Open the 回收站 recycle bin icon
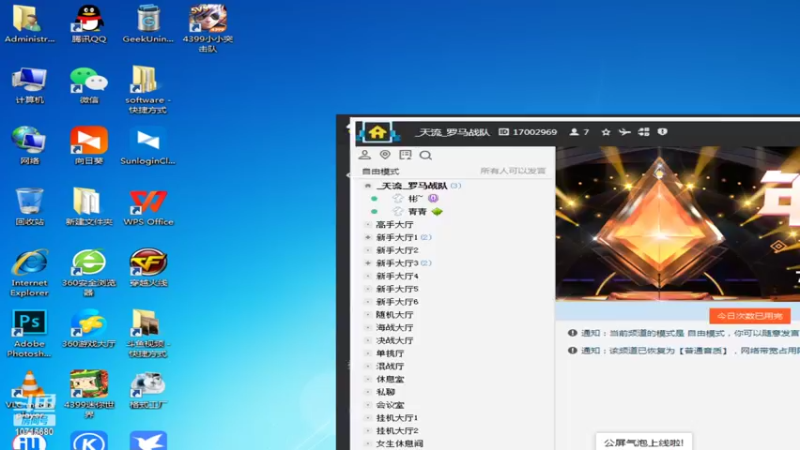 click(30, 207)
